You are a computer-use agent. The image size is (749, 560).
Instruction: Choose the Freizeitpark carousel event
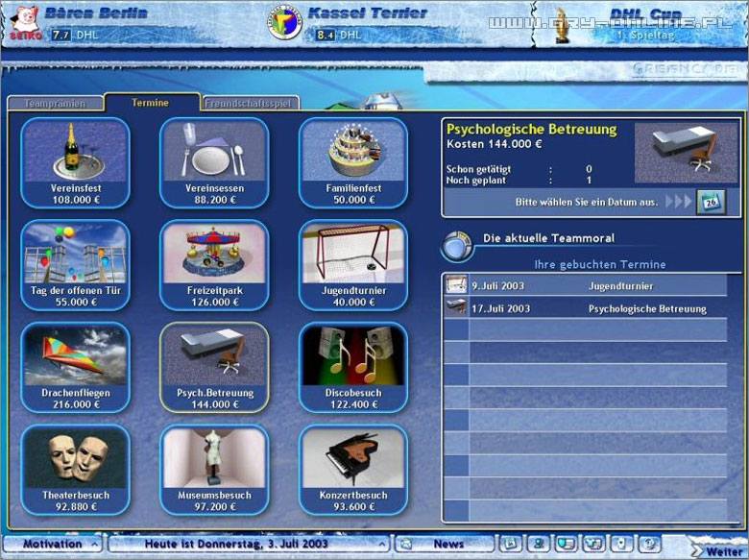214,265
